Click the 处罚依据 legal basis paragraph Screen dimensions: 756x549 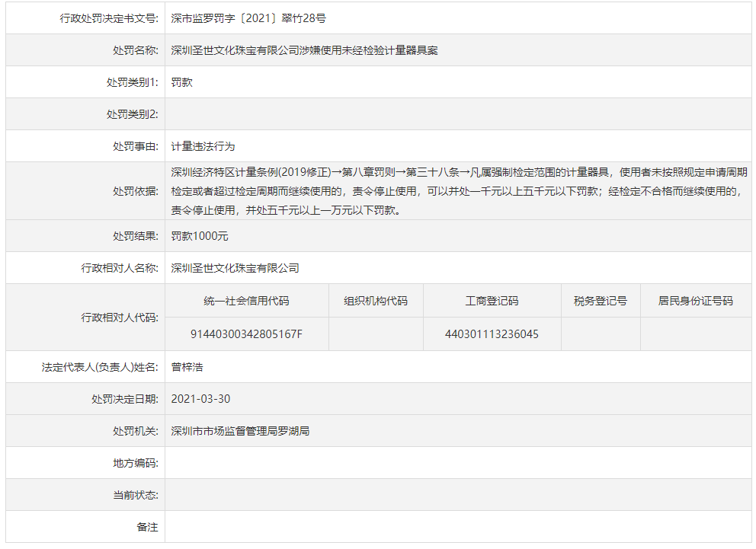click(457, 191)
